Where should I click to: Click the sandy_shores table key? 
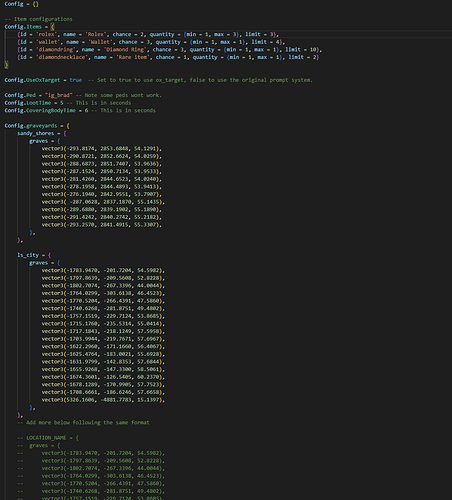(x=36, y=133)
